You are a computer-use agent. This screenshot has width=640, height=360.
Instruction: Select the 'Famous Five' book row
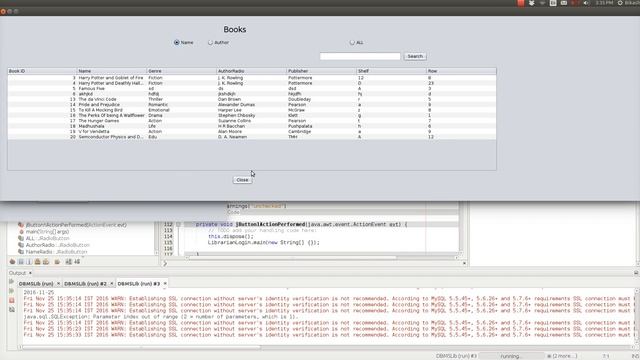252,88
